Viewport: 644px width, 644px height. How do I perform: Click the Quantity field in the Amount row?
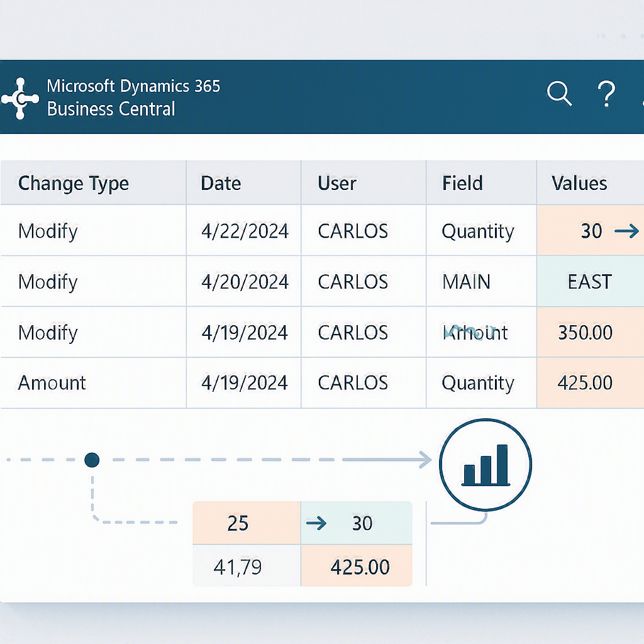coord(478,384)
